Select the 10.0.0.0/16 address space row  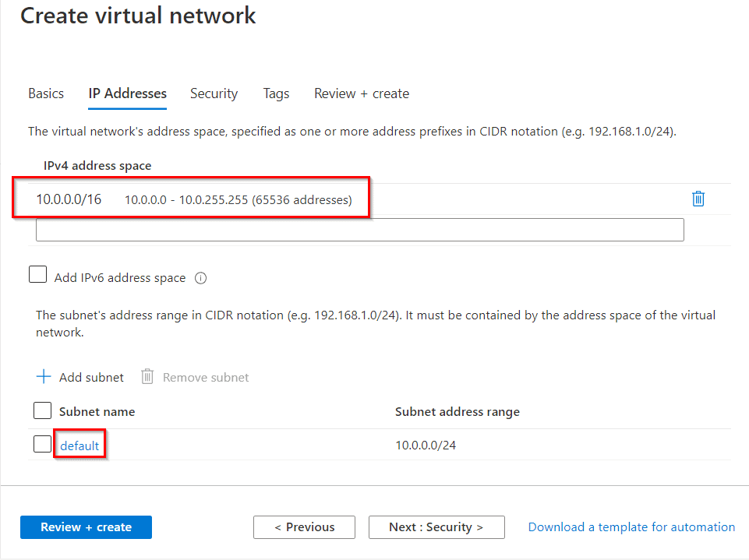click(x=191, y=199)
